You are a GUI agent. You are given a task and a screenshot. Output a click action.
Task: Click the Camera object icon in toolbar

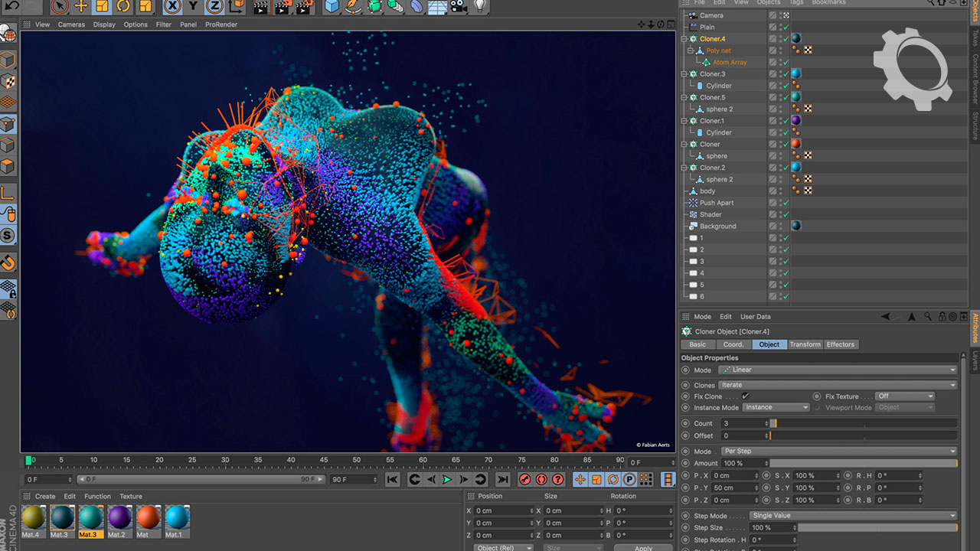click(458, 7)
